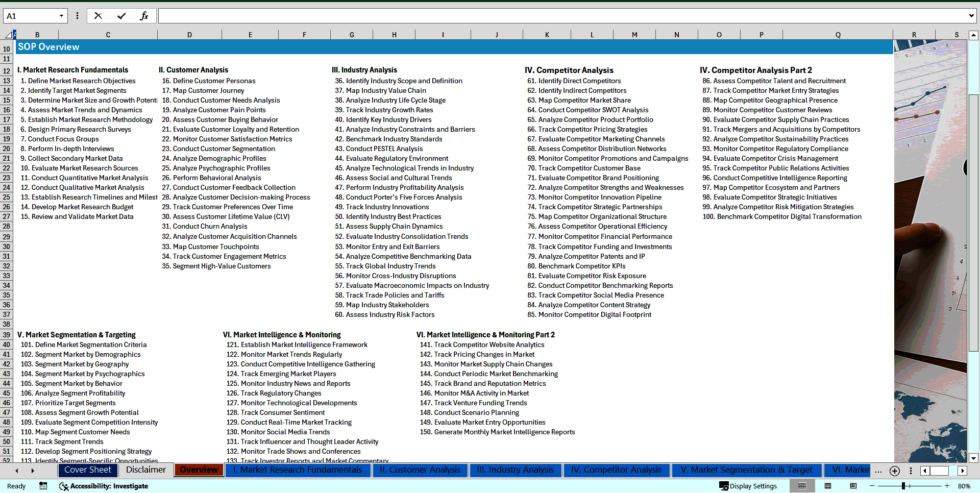Open Display Settings in status bar
The image size is (980, 493).
[x=748, y=486]
